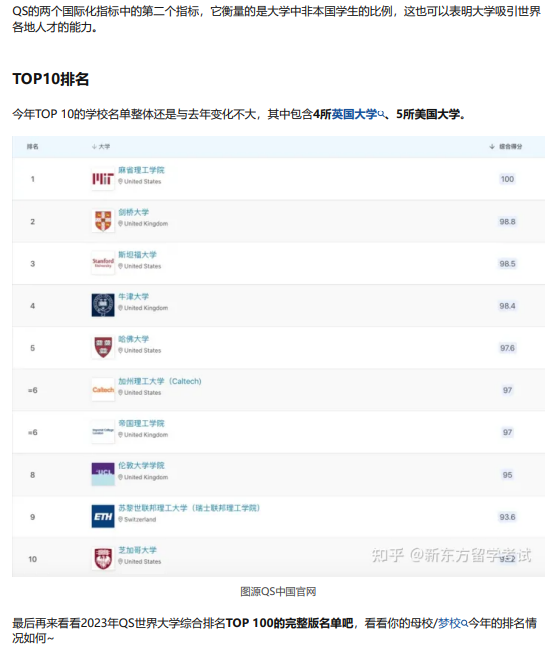Open the 加州理工大学 (Caltech) link
Screen dimensions: 556x660
point(160,381)
